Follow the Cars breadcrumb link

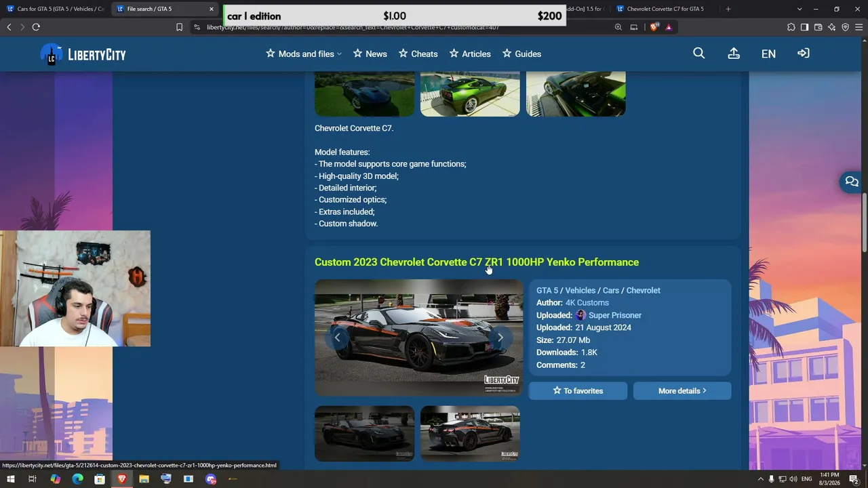611,291
